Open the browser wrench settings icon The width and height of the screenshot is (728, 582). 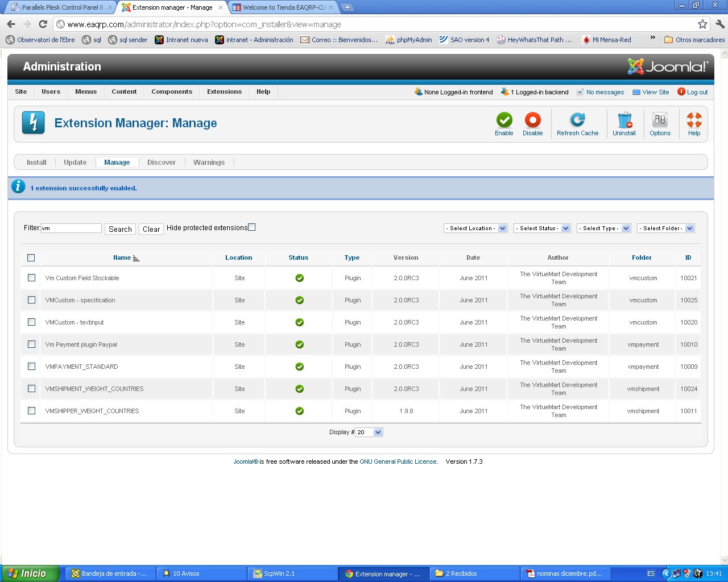click(x=719, y=24)
